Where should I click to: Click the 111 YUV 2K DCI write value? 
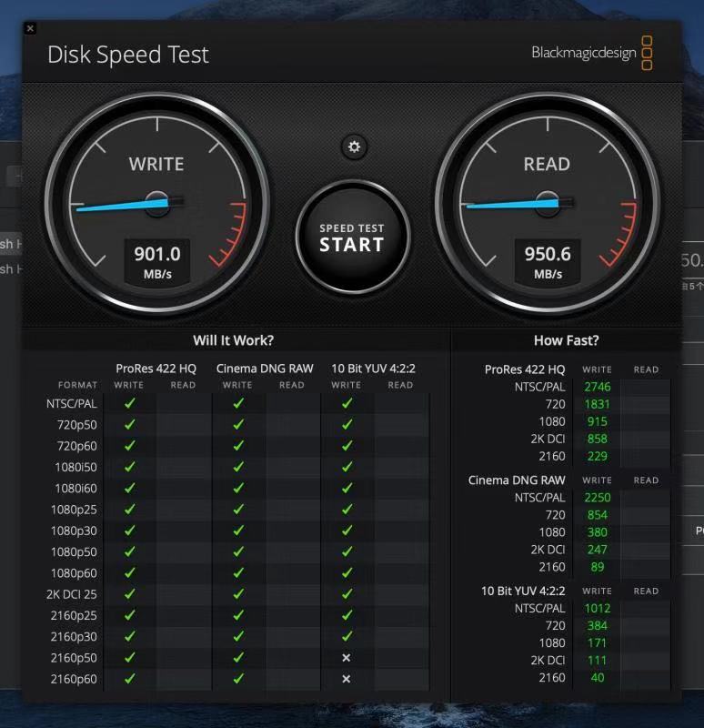pyautogui.click(x=598, y=661)
